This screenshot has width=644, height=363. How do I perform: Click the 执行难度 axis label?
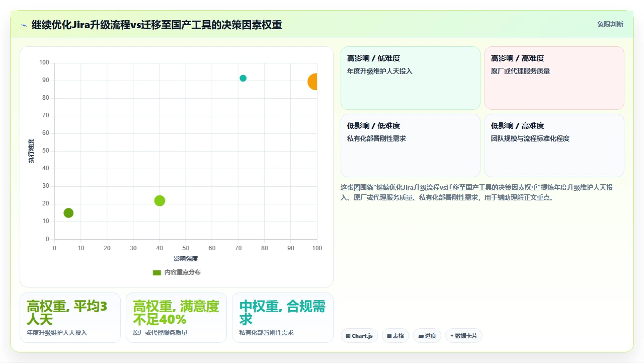(x=31, y=151)
